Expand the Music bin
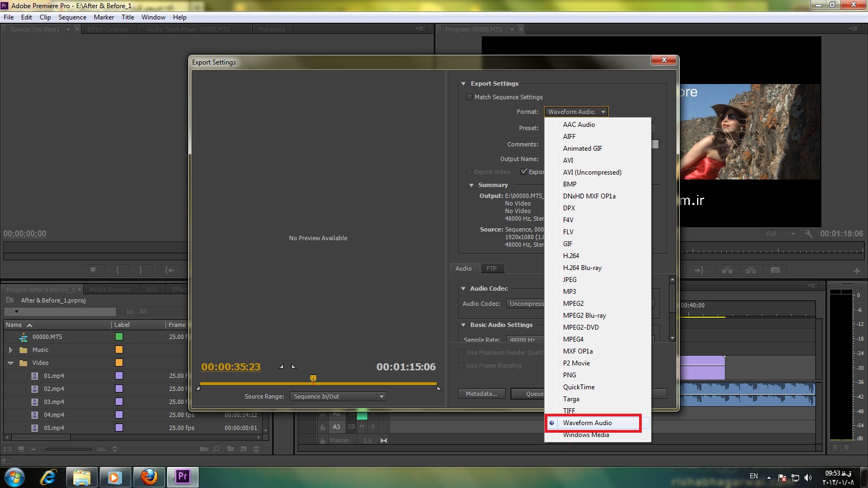Screen dimensions: 868x488 [x=10, y=350]
